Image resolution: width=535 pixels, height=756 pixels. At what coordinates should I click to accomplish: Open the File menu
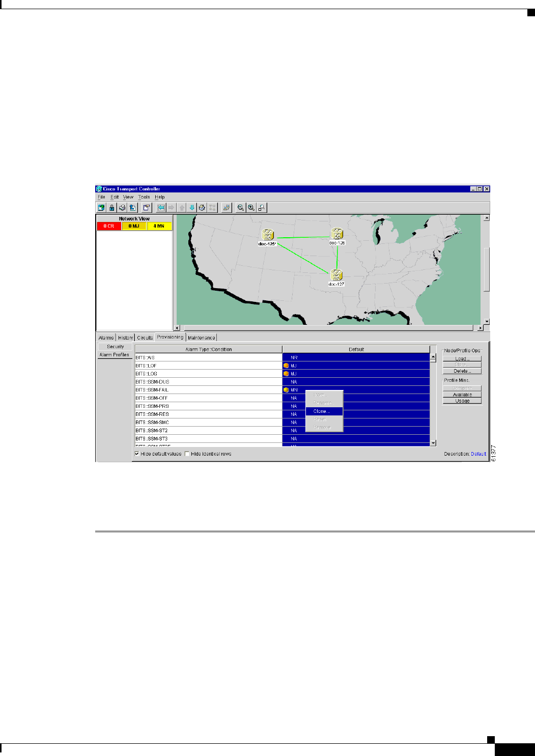point(101,197)
